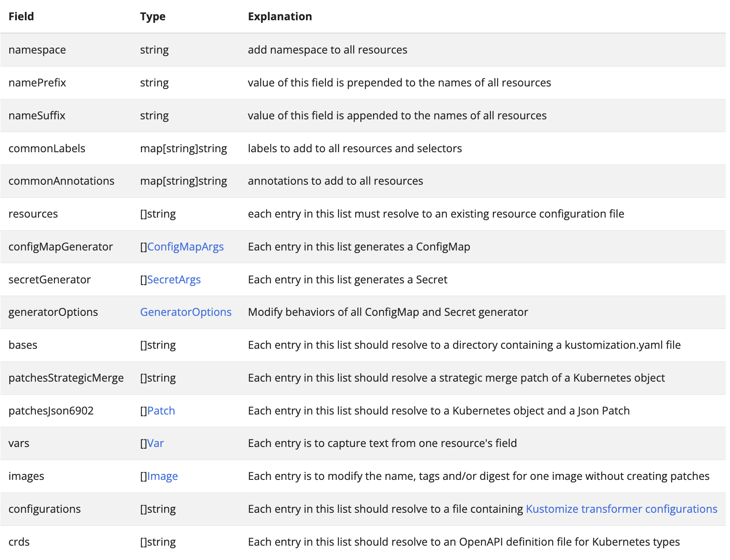
Task: Click the resources row explanation text
Action: tap(436, 214)
